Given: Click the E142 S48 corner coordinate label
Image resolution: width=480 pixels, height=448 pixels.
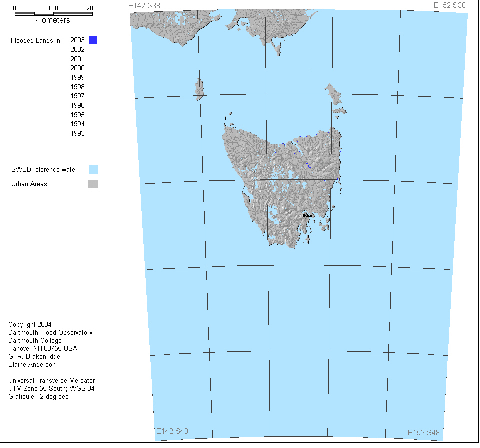Looking at the screenshot, I should (172, 431).
